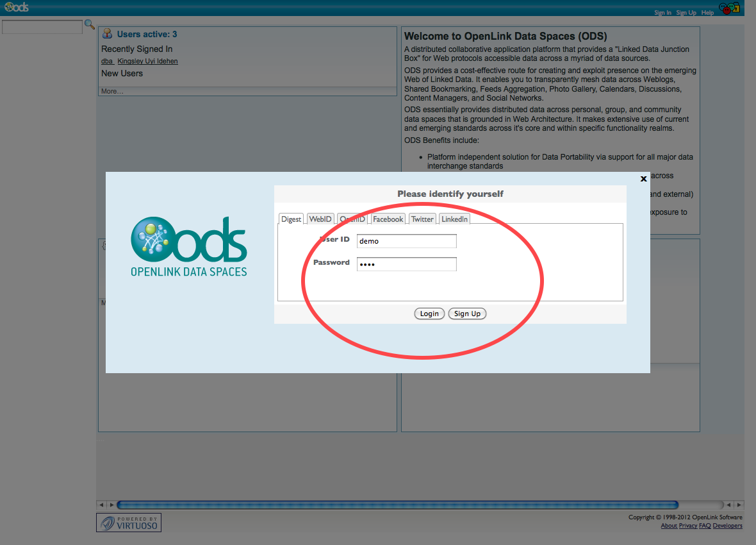The image size is (756, 545).
Task: Choose the LinkedIn login tab
Action: 454,219
